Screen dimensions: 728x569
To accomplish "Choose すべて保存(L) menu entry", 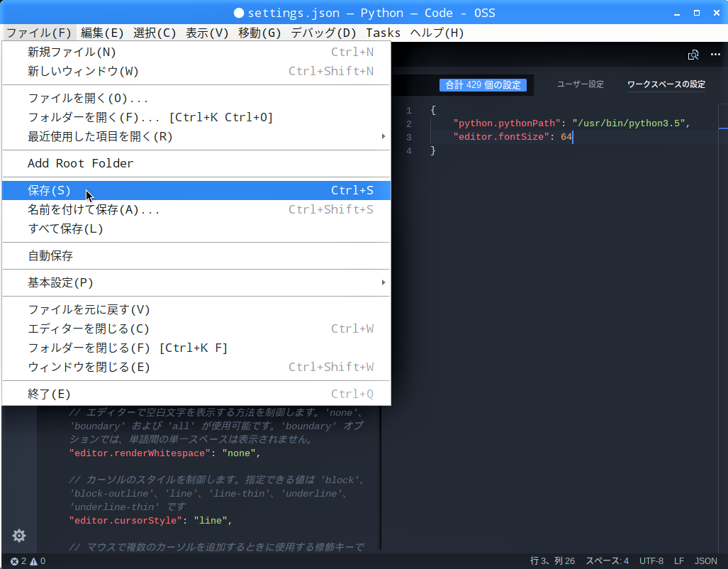I will 196,228.
